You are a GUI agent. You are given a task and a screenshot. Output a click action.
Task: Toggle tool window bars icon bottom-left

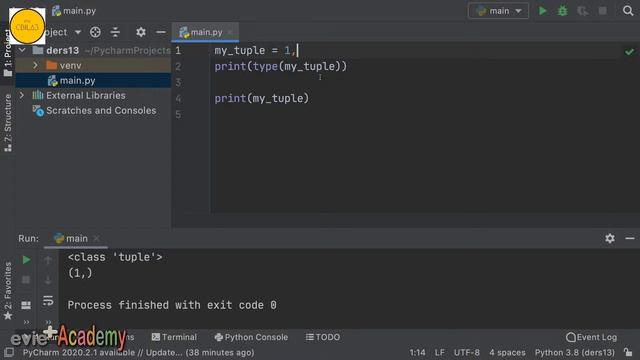9,352
